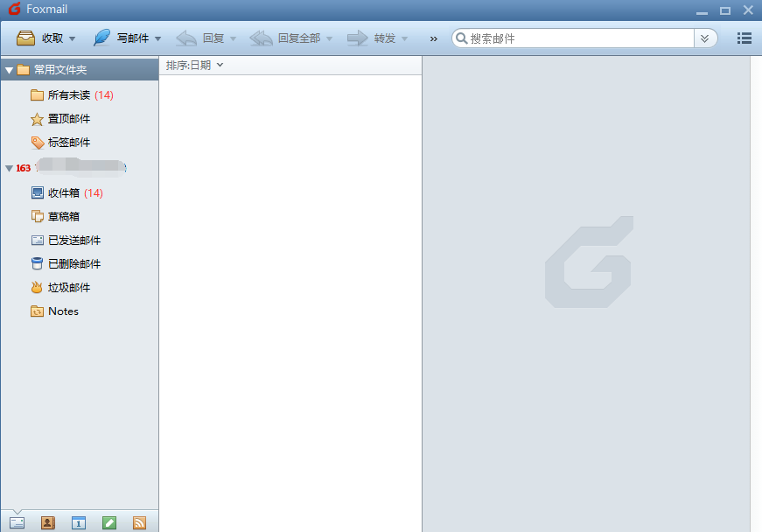Open the Notes editor icon
Image resolution: width=762 pixels, height=532 pixels.
108,522
